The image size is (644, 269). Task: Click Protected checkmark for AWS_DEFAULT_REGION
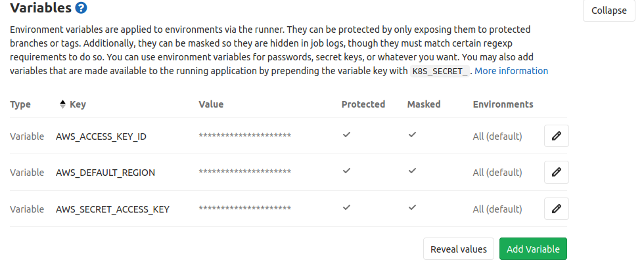[346, 171]
